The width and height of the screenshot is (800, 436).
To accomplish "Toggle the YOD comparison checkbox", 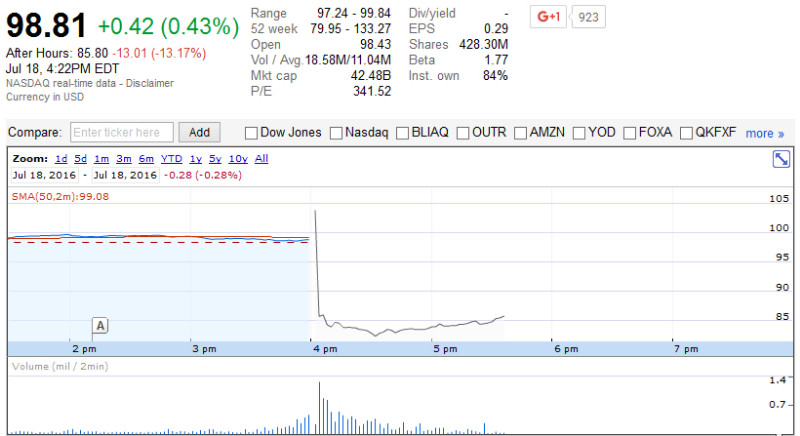I will [579, 133].
